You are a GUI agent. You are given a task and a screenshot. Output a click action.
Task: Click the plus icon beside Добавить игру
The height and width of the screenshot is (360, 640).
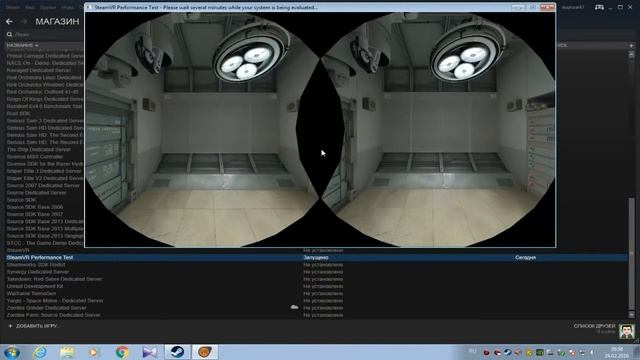(x=10, y=326)
